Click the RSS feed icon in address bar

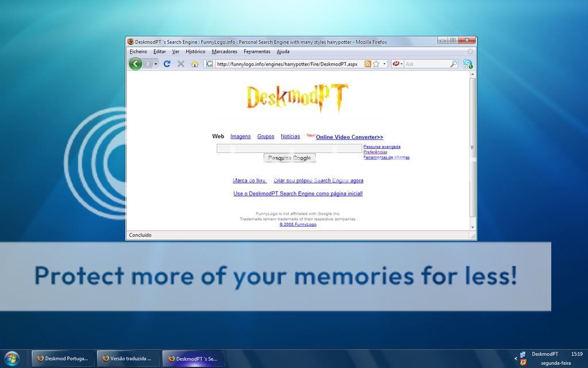tap(367, 64)
